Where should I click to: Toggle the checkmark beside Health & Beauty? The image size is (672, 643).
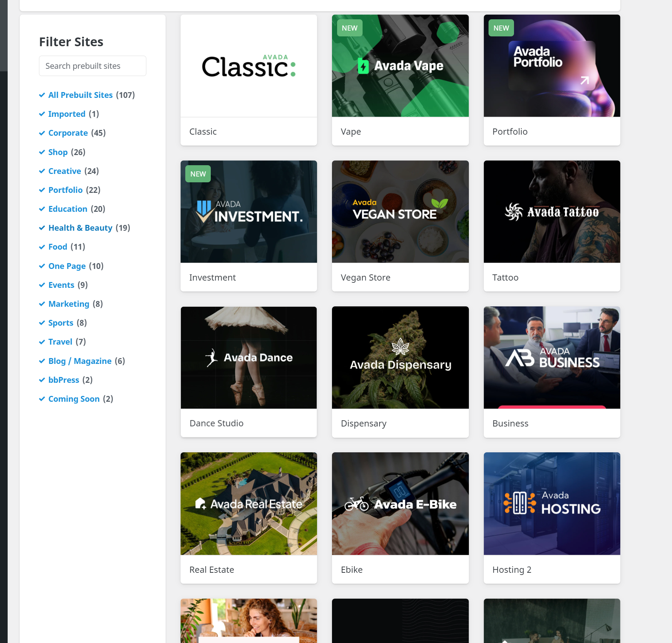42,228
